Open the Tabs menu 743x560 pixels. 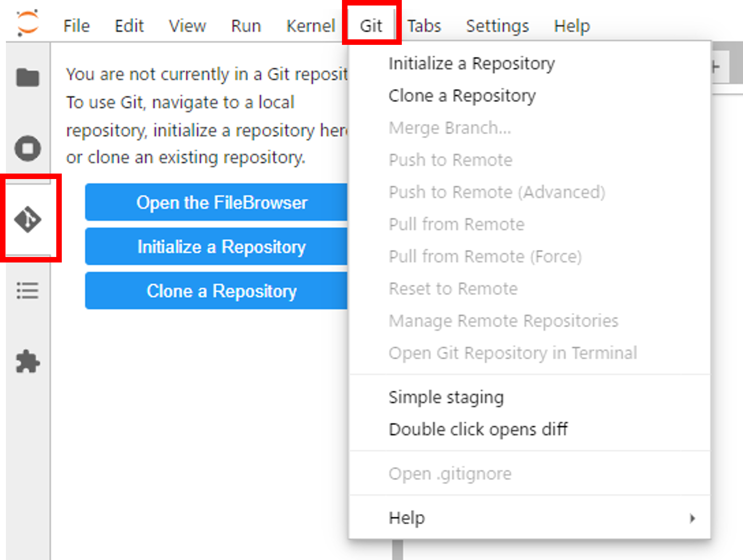tap(424, 26)
